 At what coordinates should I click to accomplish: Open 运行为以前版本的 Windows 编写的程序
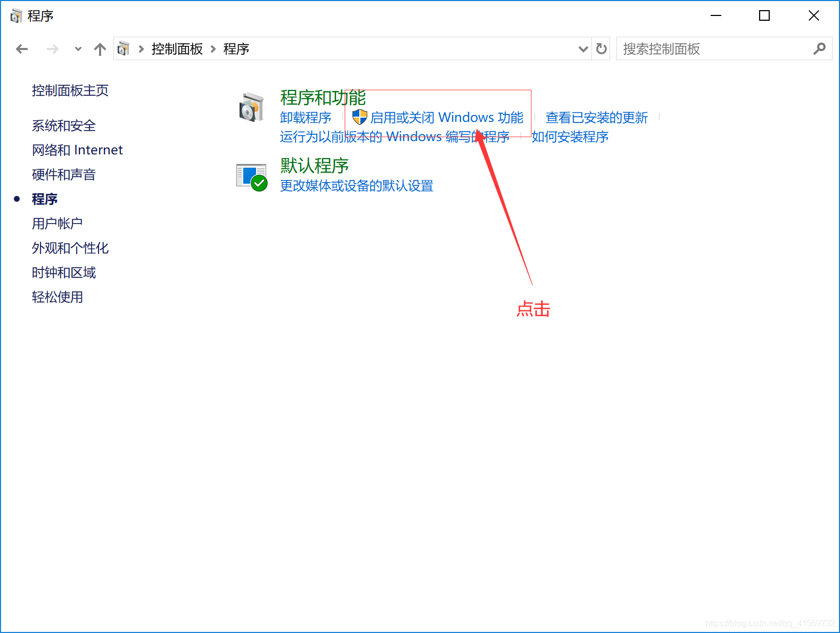click(x=395, y=137)
